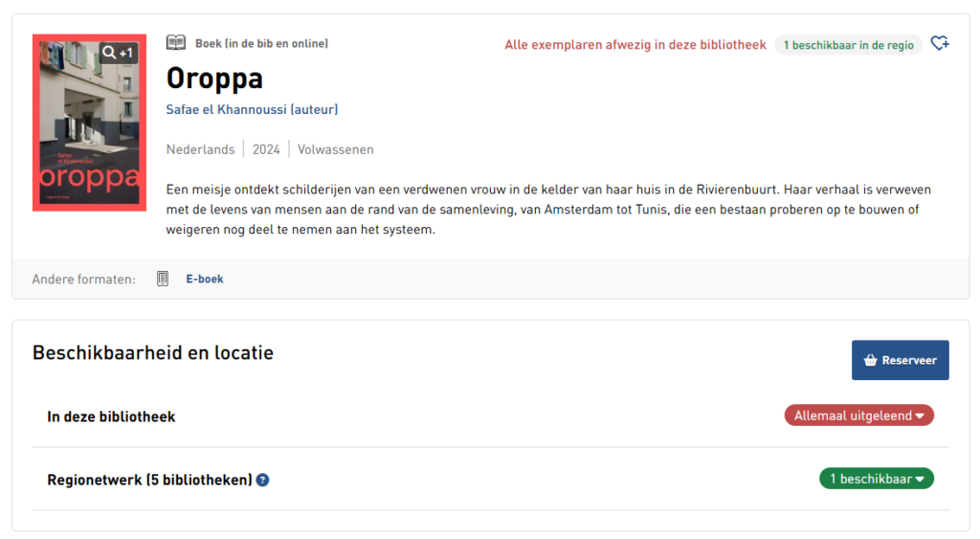
Task: Click the zoom magnifier icon on book cover
Action: (109, 52)
